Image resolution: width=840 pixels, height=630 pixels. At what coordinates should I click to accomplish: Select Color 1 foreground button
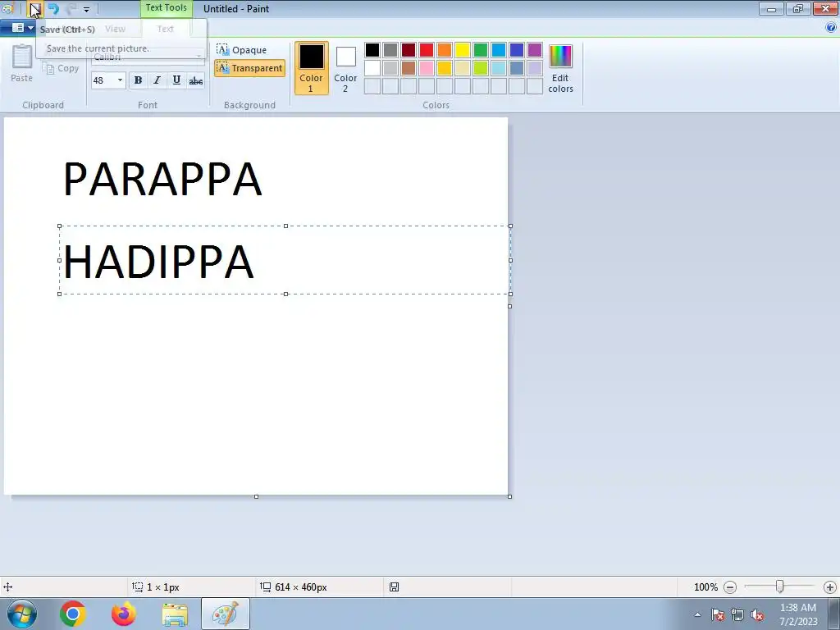[x=311, y=68]
